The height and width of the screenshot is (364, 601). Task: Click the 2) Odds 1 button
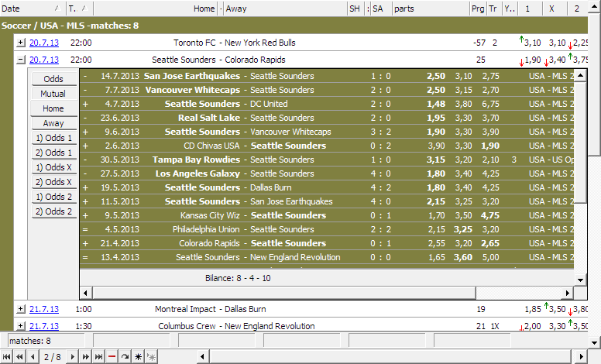tap(53, 153)
